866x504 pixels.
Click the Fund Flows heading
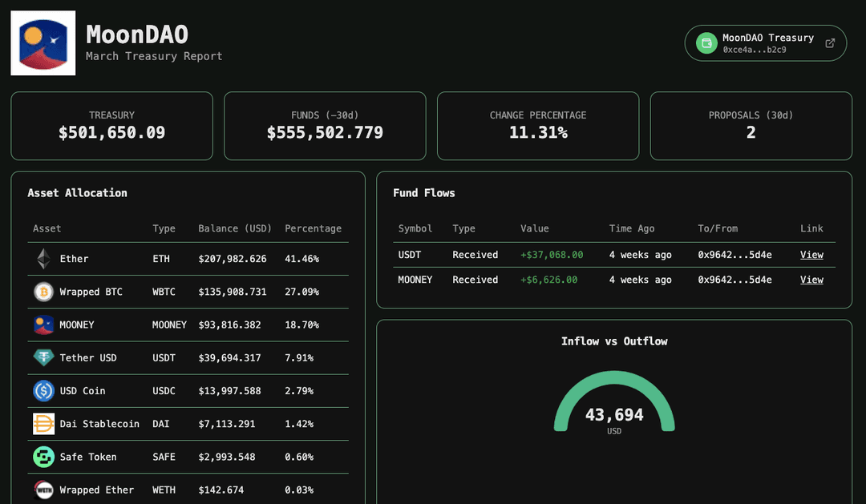tap(424, 192)
